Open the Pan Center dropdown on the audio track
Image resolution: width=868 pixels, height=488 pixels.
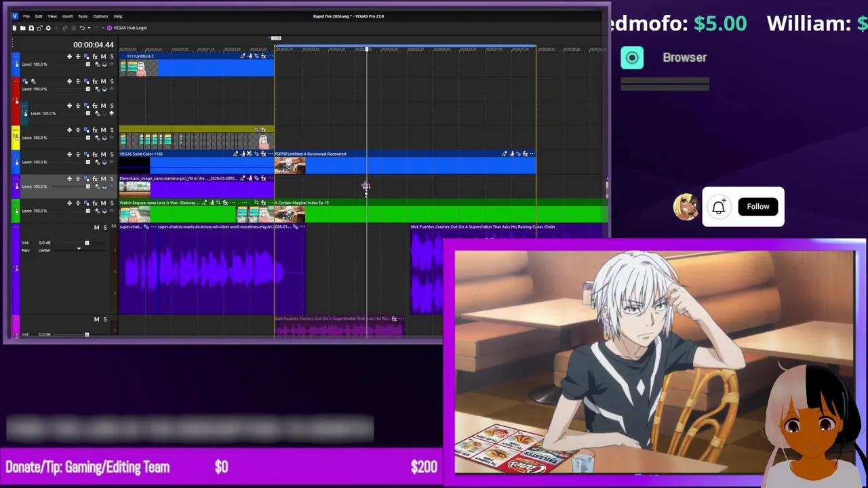pyautogui.click(x=79, y=250)
